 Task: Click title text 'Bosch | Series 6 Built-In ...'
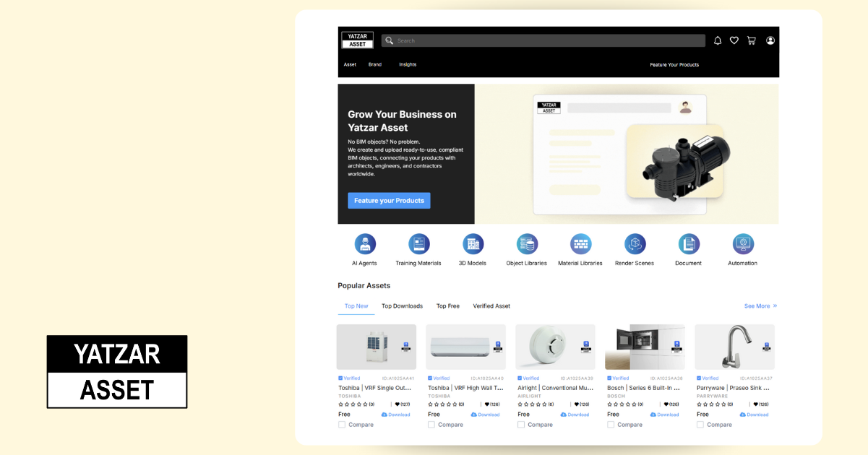click(645, 388)
